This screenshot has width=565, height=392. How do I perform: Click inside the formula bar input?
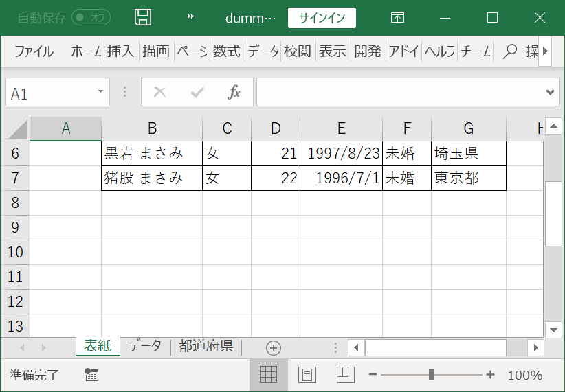click(x=400, y=93)
